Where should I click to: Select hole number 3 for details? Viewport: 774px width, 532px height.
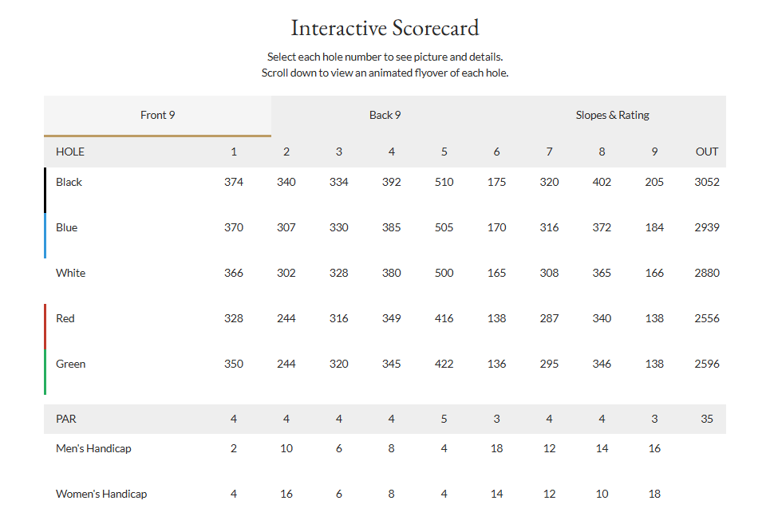(x=338, y=152)
